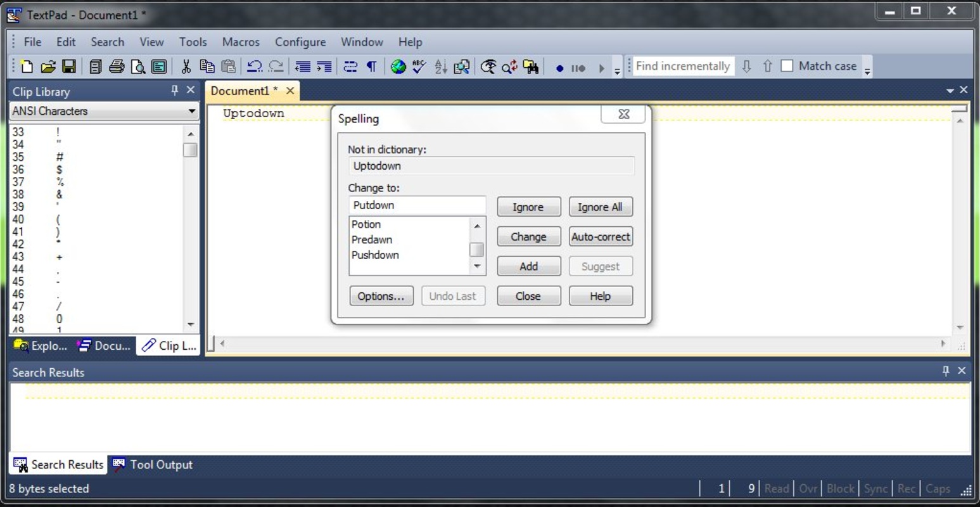Click the Auto-correct button
The width and height of the screenshot is (980, 507).
pos(601,236)
